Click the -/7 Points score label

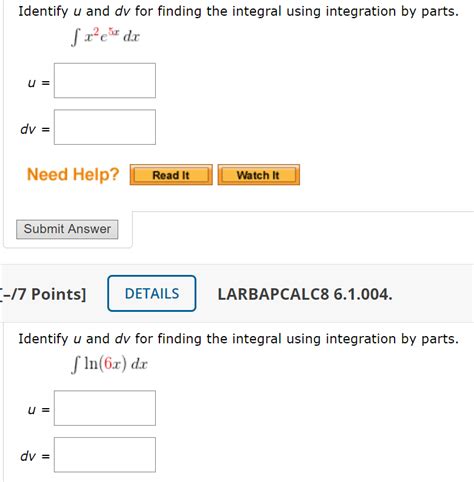(x=43, y=294)
